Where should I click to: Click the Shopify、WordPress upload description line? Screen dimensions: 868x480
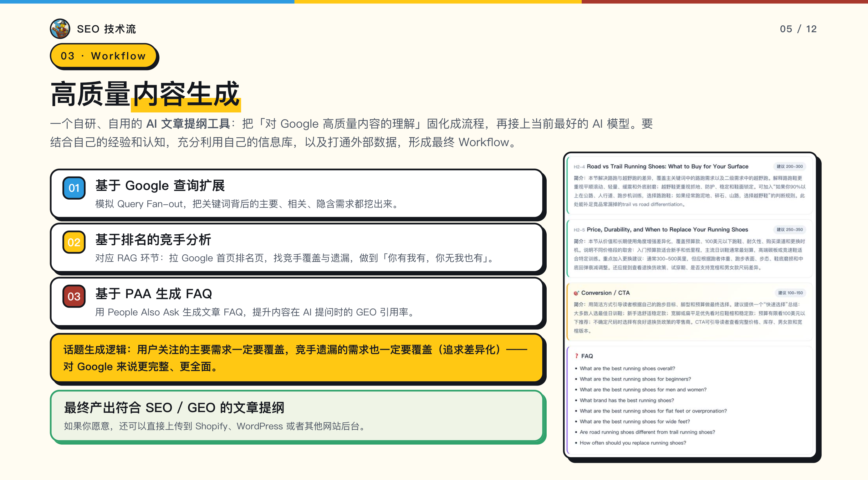[x=214, y=426]
